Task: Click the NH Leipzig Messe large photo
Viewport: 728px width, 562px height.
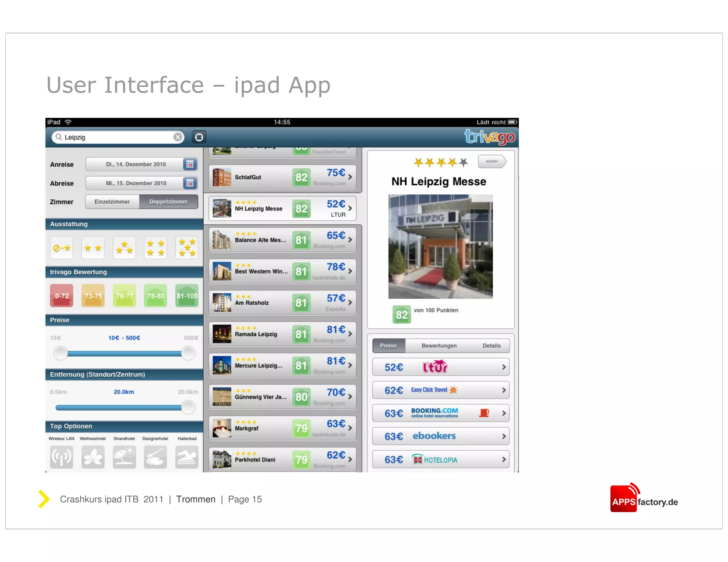Action: pos(440,247)
